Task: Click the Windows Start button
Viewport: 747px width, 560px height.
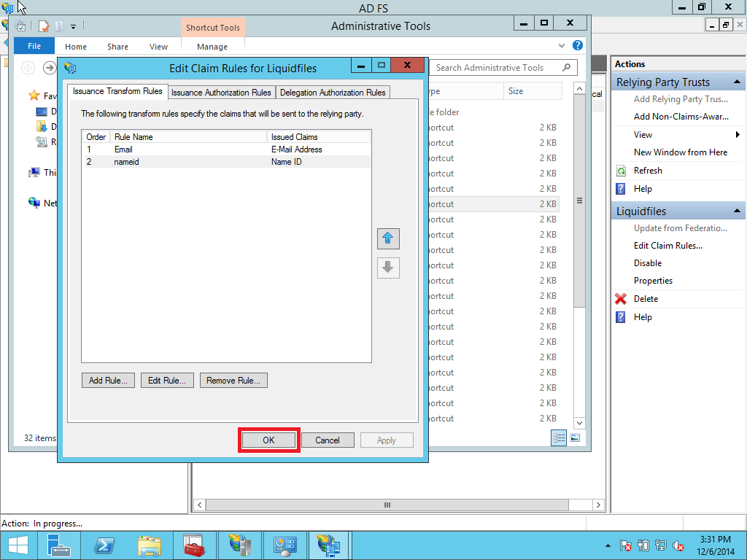Action: [18, 545]
